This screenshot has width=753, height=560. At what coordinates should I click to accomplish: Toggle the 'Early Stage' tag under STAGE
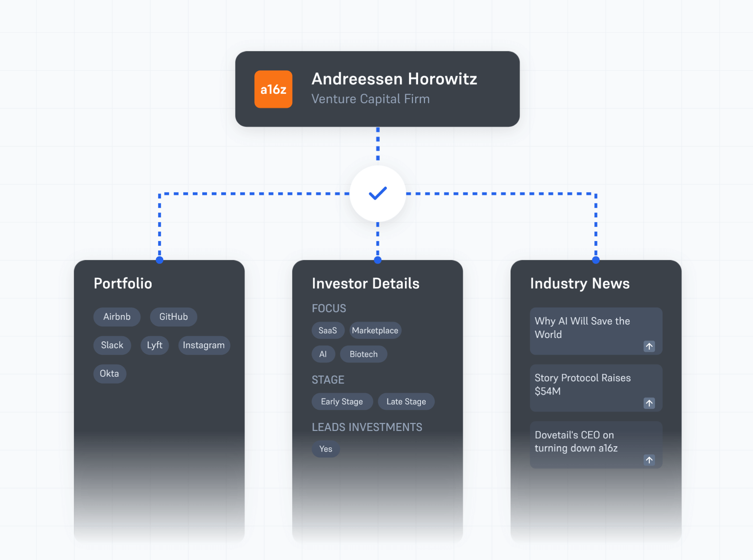coord(342,401)
